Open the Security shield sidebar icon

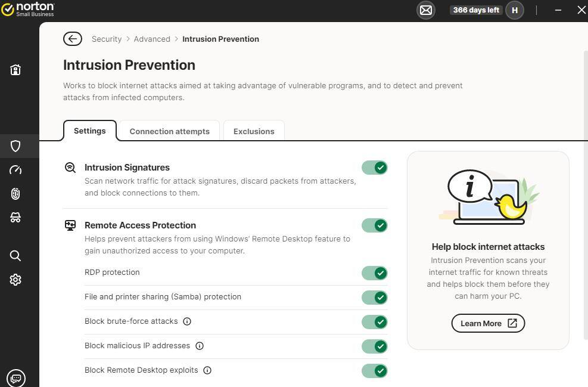(x=15, y=146)
